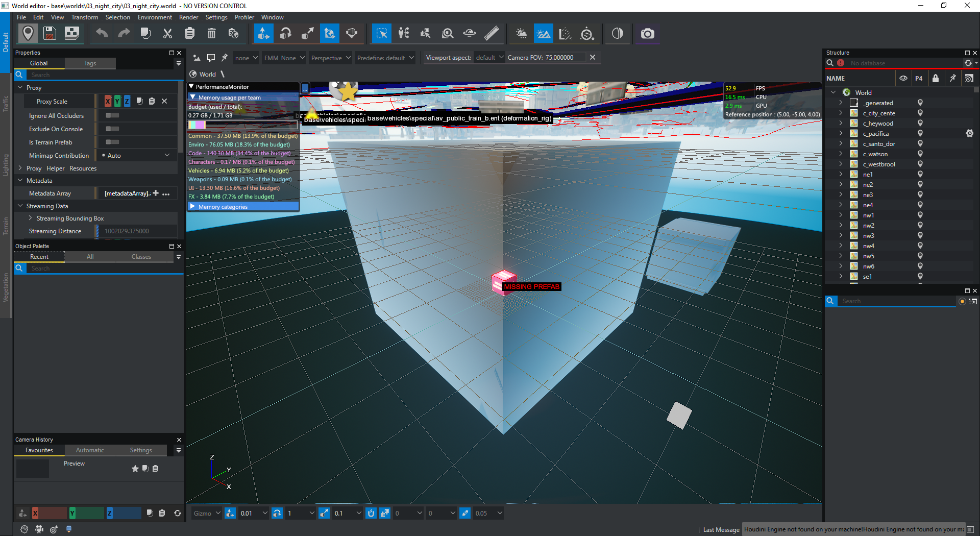Toggle Ignore All Occluders switch

click(112, 115)
